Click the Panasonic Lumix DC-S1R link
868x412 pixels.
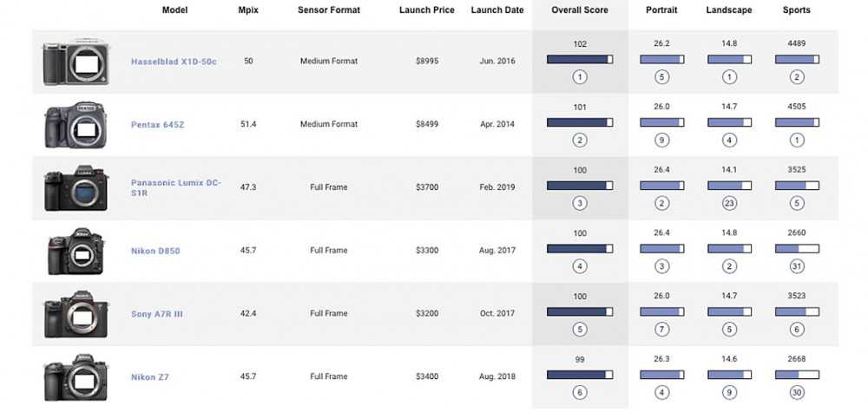pos(176,187)
